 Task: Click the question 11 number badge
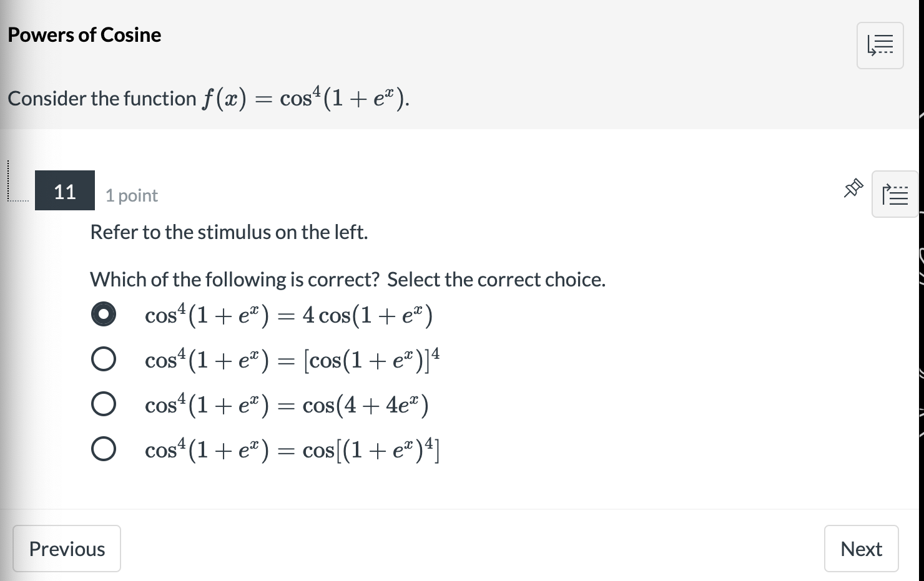[x=64, y=191]
